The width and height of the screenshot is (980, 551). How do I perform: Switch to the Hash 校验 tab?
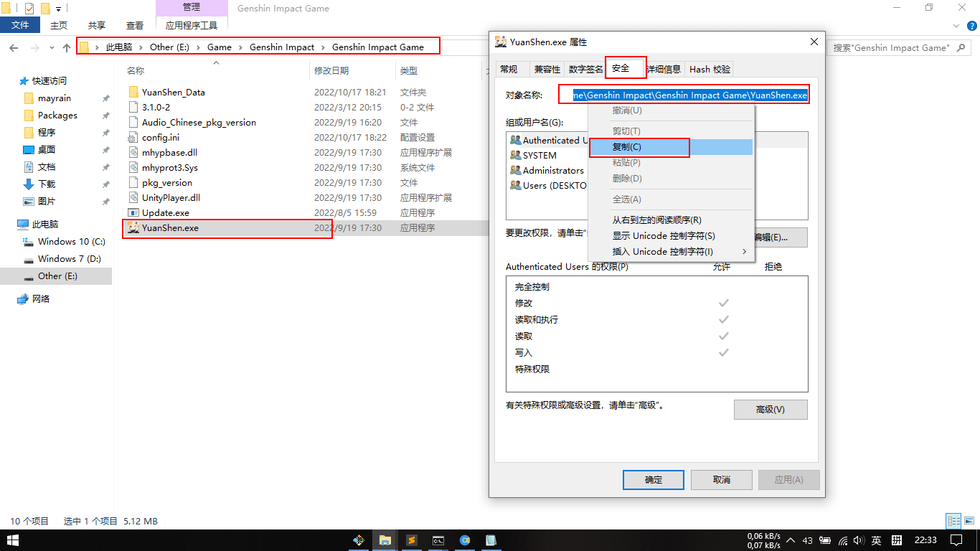pos(710,69)
